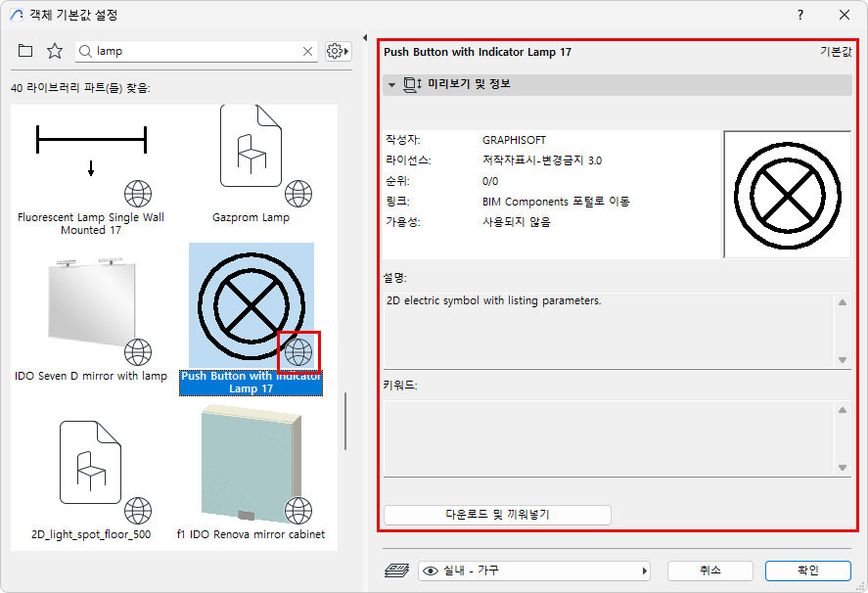Click the 키워드 text area

610,438
